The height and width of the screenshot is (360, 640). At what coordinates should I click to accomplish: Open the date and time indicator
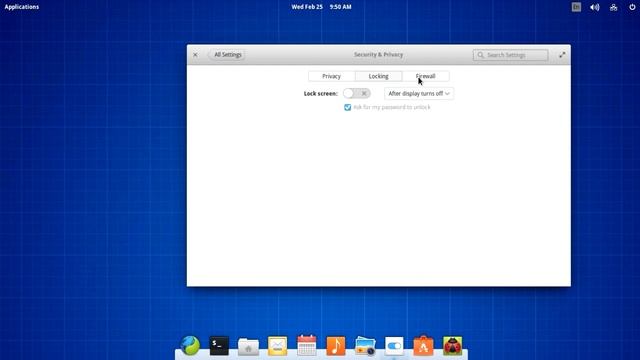click(321, 7)
